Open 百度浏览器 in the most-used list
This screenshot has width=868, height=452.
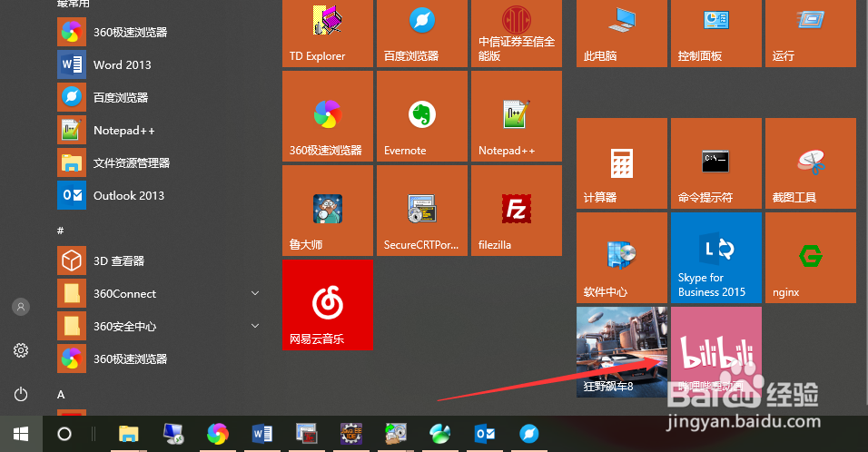161,97
